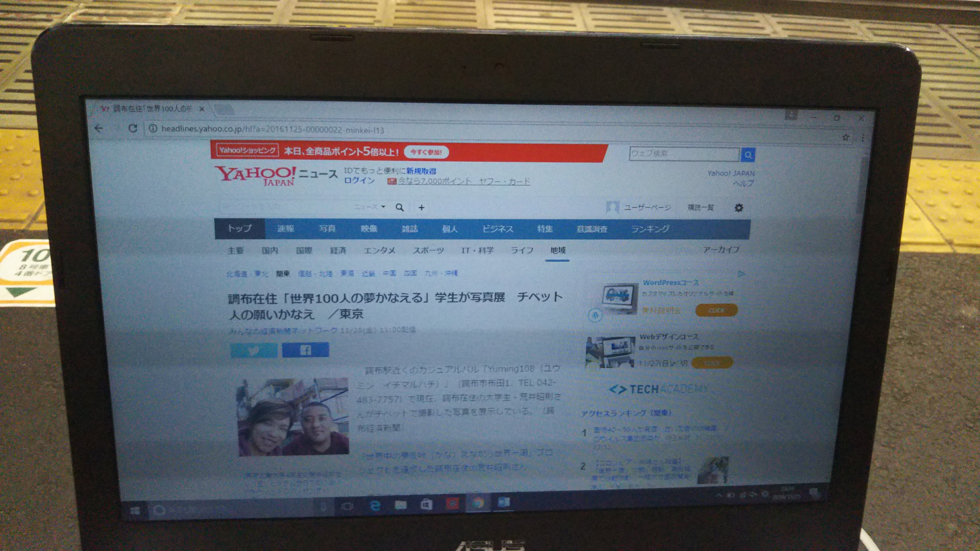Click the browser back arrow

click(99, 128)
